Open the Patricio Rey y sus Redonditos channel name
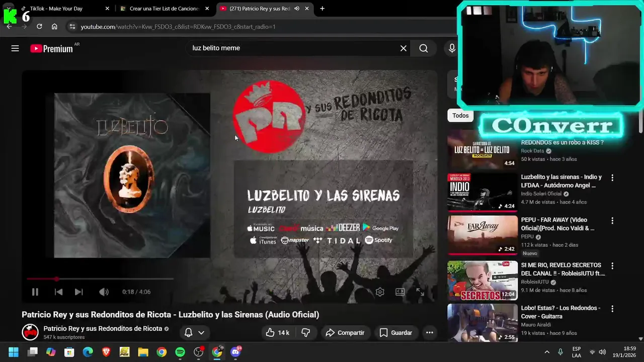644x362 pixels. point(103,328)
